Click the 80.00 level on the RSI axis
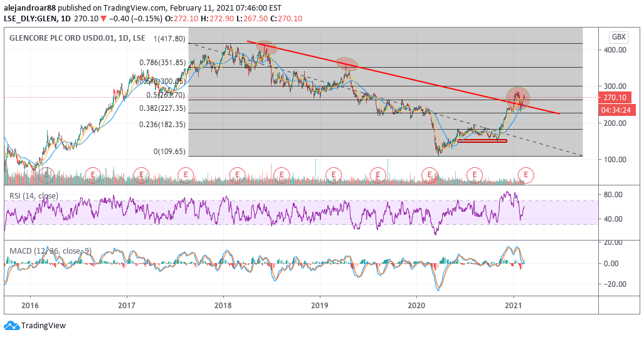Screen dimensions: 644x337 click(613, 195)
